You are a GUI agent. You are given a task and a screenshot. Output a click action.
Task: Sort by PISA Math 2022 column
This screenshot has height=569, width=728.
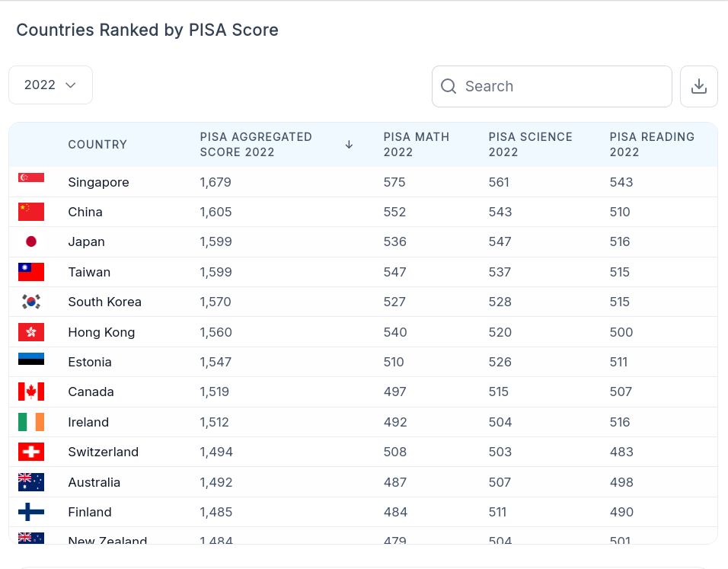pos(416,145)
